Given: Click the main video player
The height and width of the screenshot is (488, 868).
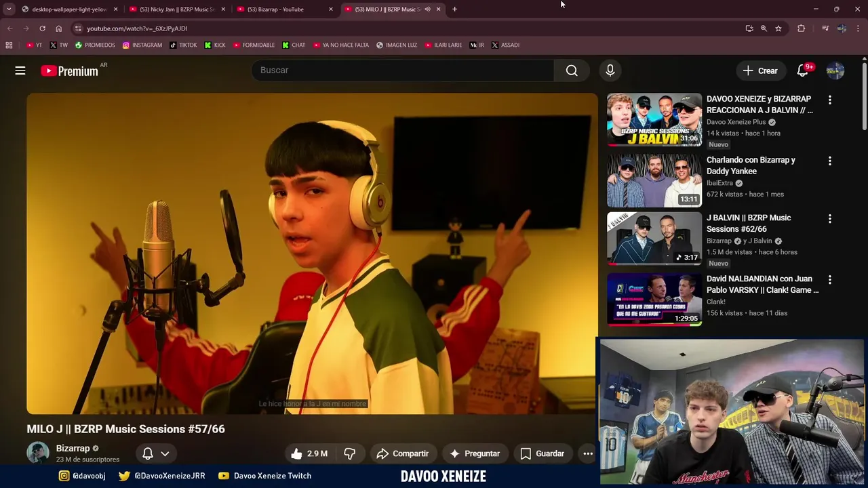Looking at the screenshot, I should pyautogui.click(x=312, y=253).
